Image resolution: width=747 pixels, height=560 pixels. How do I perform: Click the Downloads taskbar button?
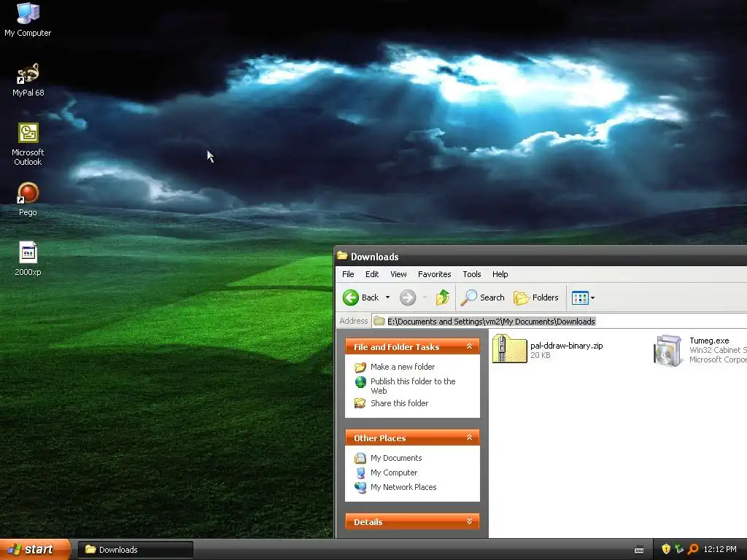(x=135, y=550)
